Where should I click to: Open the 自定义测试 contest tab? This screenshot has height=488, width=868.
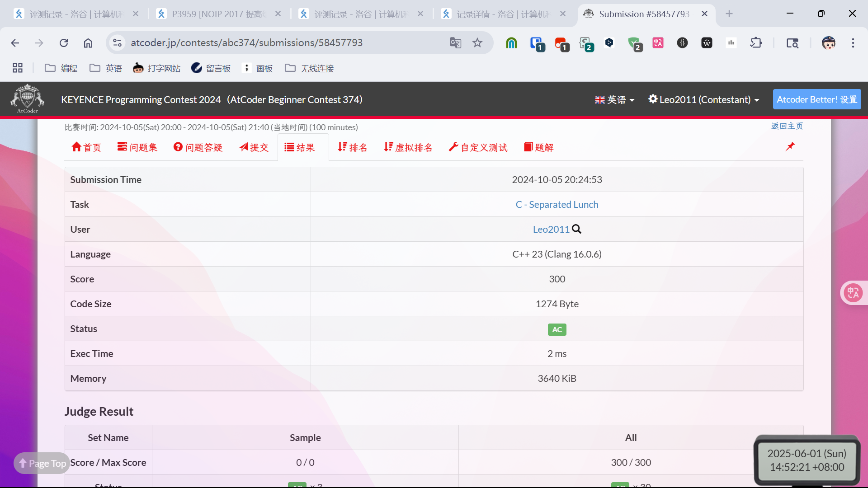point(478,147)
